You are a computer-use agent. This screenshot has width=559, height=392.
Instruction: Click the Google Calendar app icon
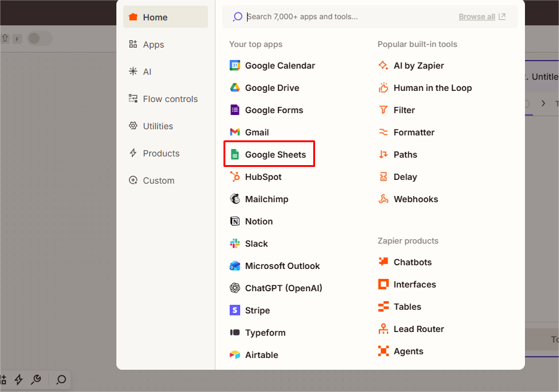pos(235,66)
